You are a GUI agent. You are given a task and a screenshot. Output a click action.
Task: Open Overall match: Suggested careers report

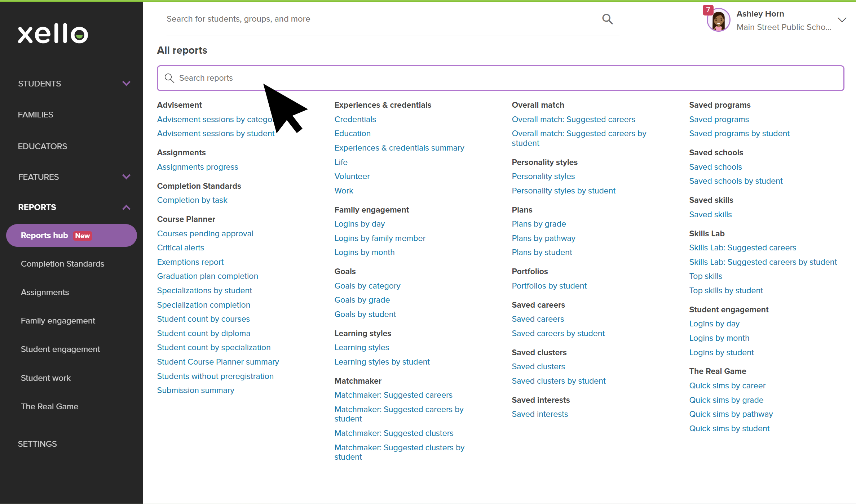574,119
